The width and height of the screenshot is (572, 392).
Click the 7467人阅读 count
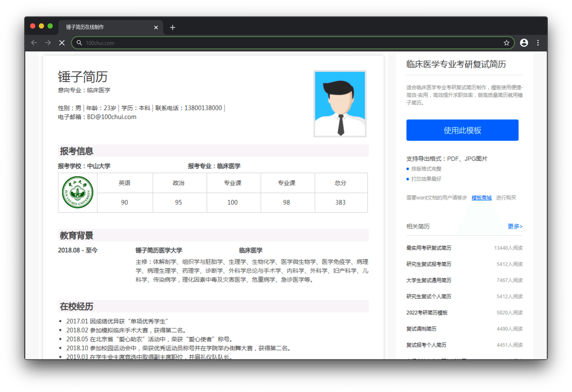pos(509,280)
